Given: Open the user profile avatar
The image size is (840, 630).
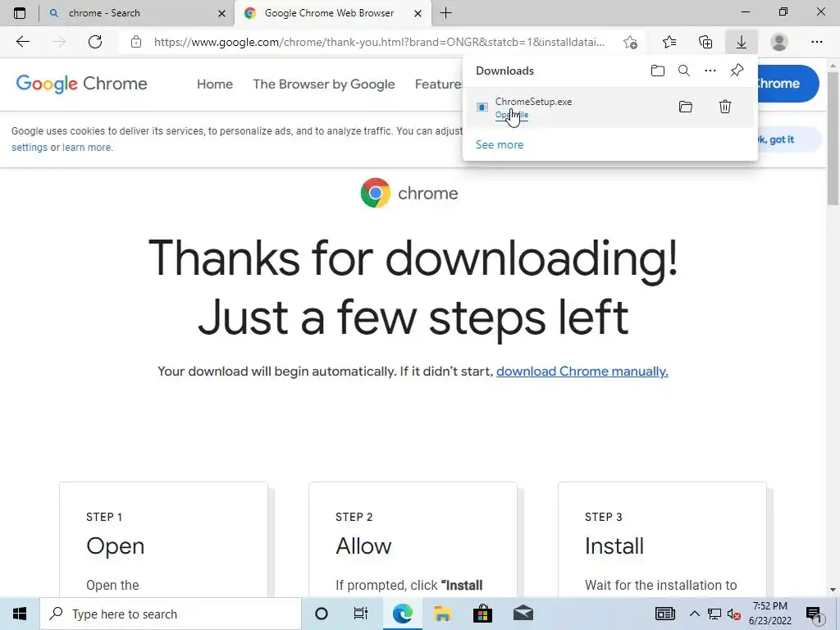Looking at the screenshot, I should pos(779,42).
